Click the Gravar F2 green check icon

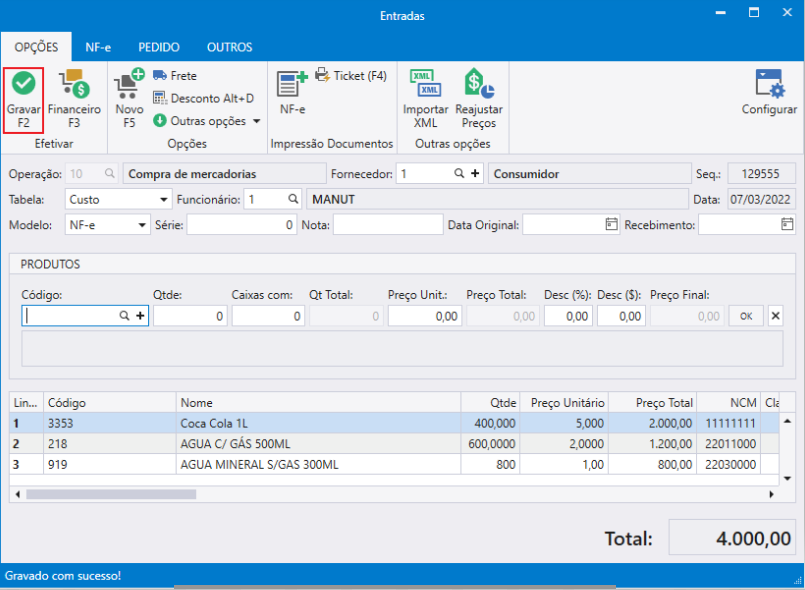(24, 83)
